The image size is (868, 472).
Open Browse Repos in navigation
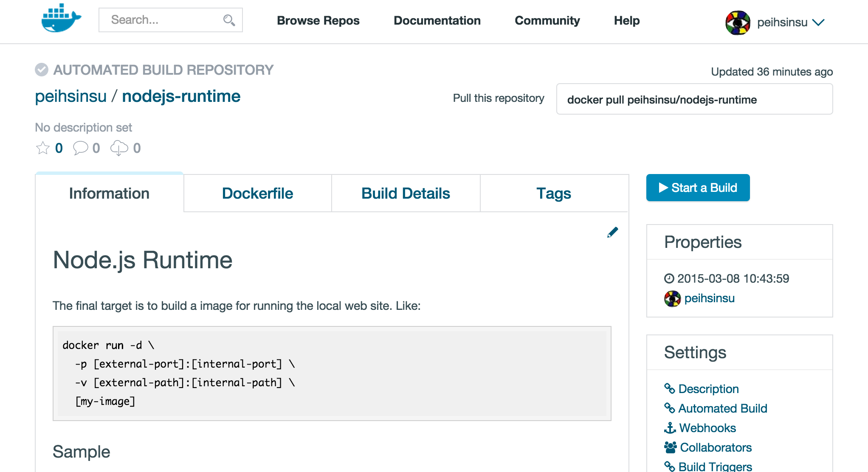(x=318, y=20)
